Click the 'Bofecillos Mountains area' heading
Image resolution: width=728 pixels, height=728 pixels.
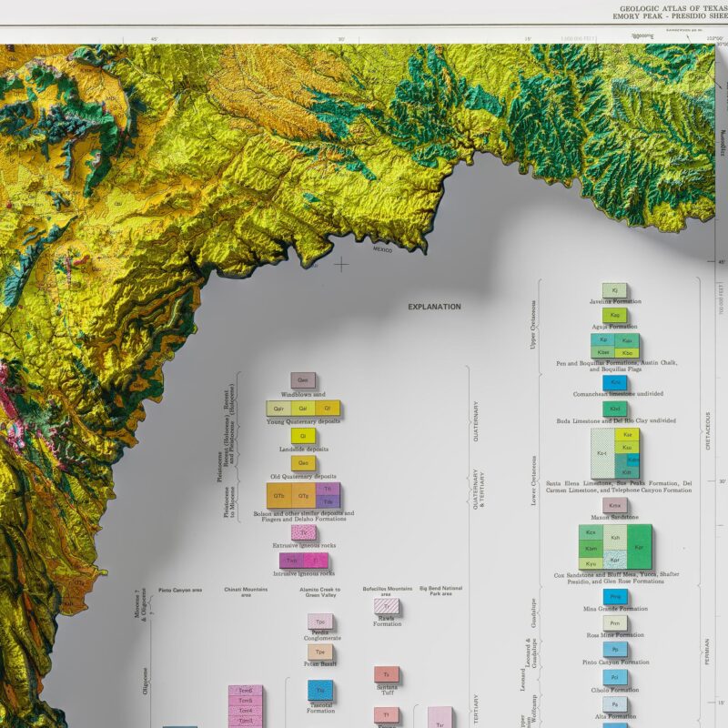point(388,591)
